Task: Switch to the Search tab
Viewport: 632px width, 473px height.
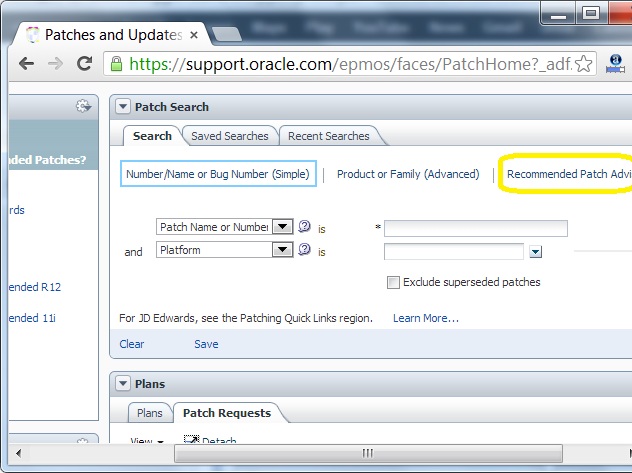Action: click(152, 136)
